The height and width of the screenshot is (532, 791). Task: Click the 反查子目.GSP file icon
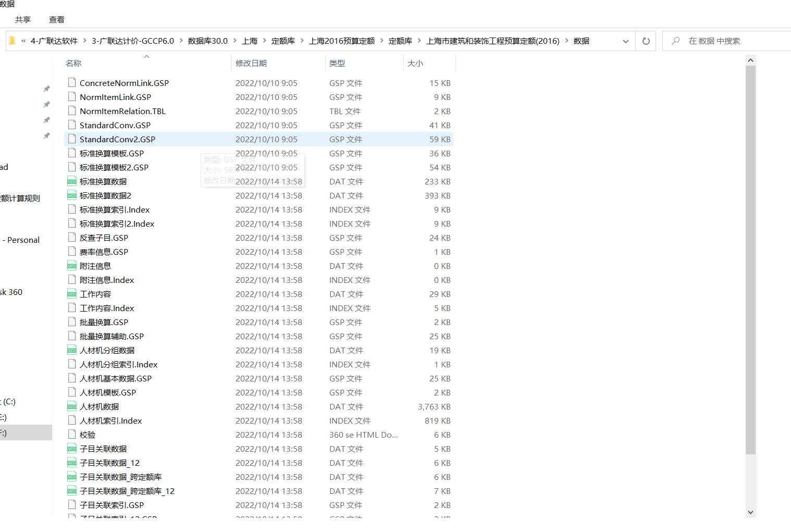click(72, 237)
